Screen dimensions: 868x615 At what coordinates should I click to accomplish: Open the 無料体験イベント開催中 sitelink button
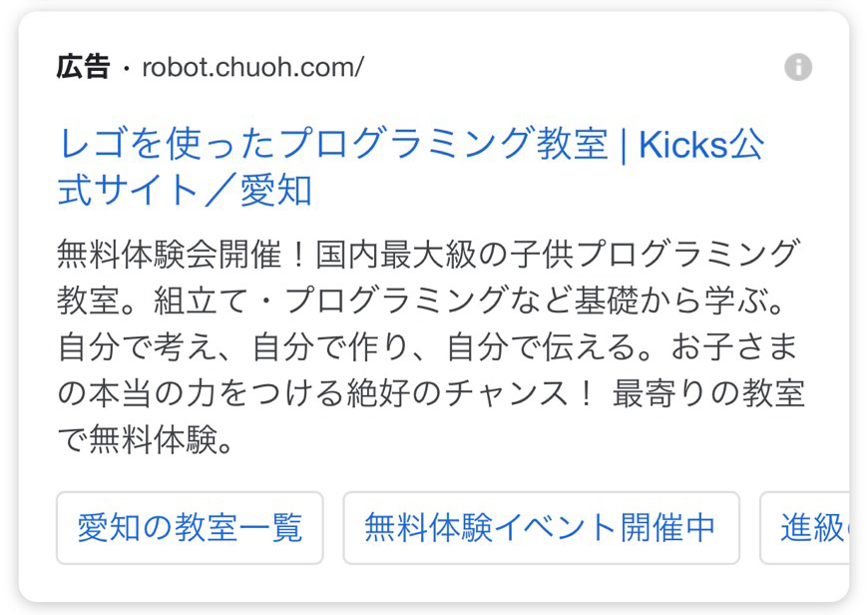[x=541, y=527]
